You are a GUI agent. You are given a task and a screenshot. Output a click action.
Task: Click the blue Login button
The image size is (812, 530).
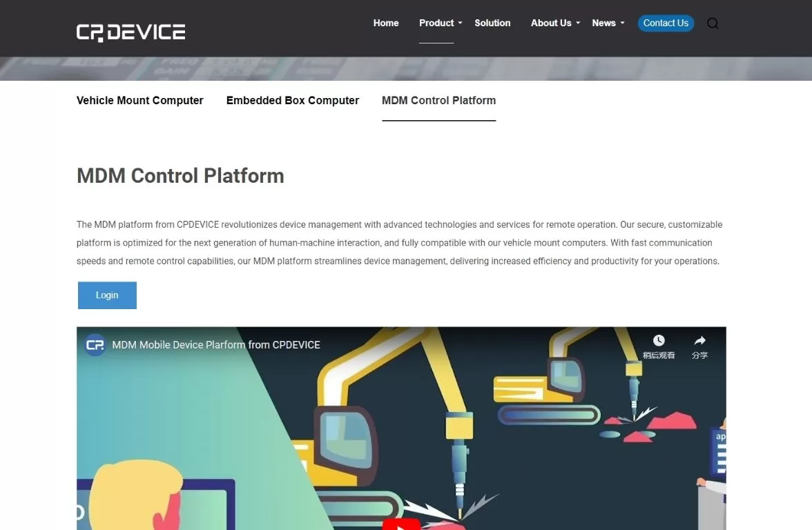coord(107,295)
